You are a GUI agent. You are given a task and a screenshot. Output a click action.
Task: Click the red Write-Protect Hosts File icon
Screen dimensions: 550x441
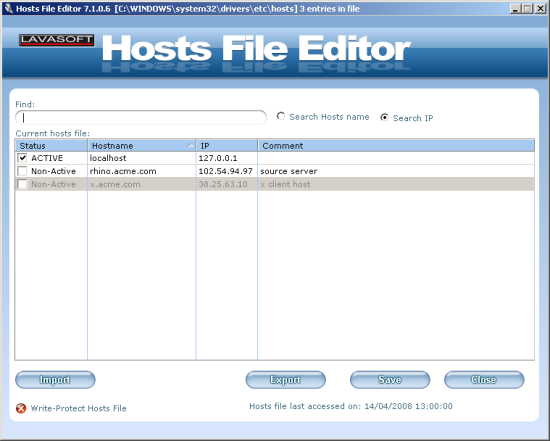tap(21, 408)
